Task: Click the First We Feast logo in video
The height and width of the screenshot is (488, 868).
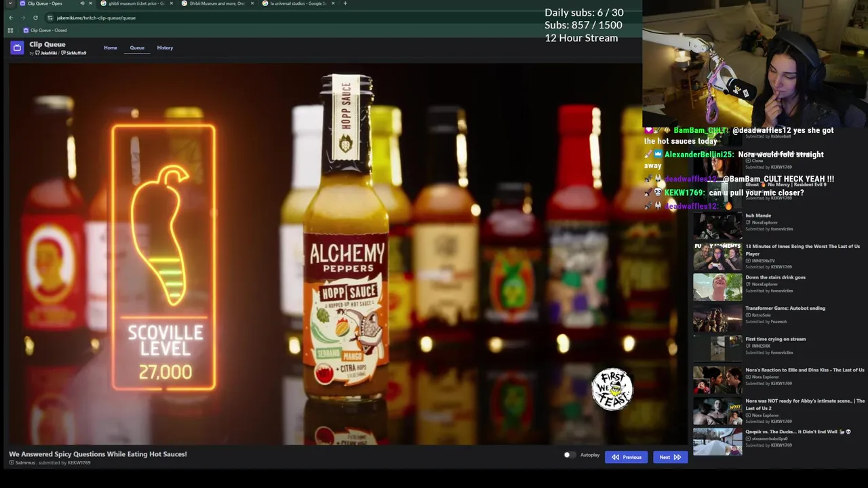Action: (612, 389)
